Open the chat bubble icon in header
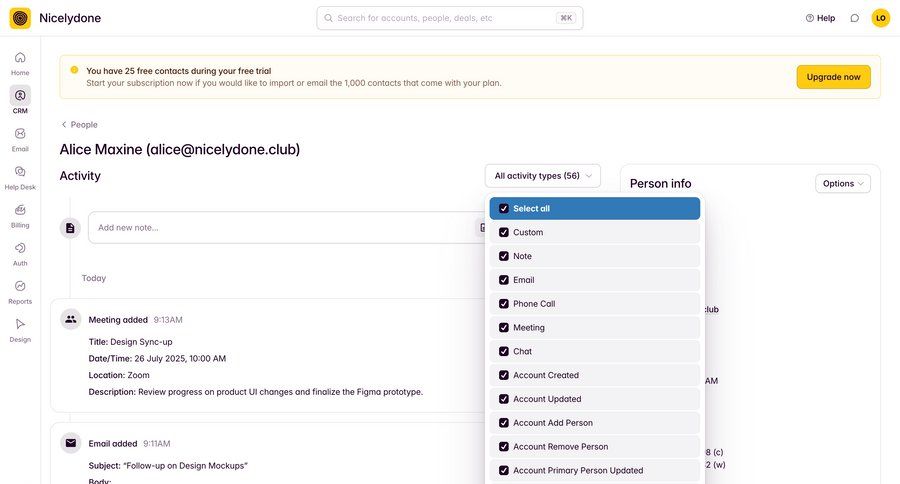The height and width of the screenshot is (484, 900). (855, 18)
